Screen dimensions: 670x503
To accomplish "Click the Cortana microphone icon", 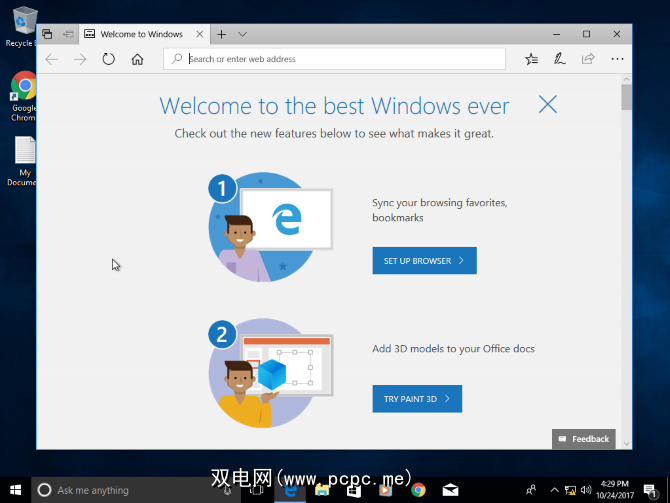I will (x=228, y=491).
